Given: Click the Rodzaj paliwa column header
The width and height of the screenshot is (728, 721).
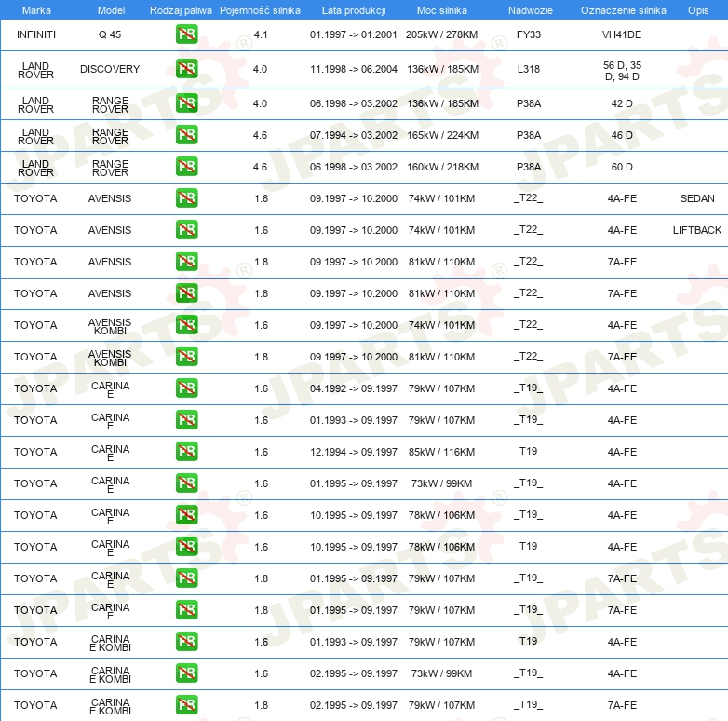Looking at the screenshot, I should 181,10.
